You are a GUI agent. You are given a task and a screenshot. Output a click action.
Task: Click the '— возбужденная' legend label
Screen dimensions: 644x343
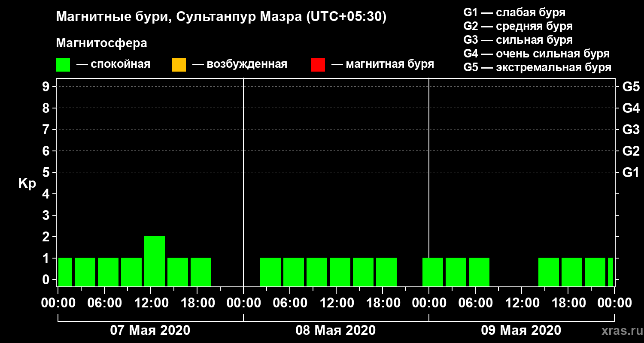[240, 64]
